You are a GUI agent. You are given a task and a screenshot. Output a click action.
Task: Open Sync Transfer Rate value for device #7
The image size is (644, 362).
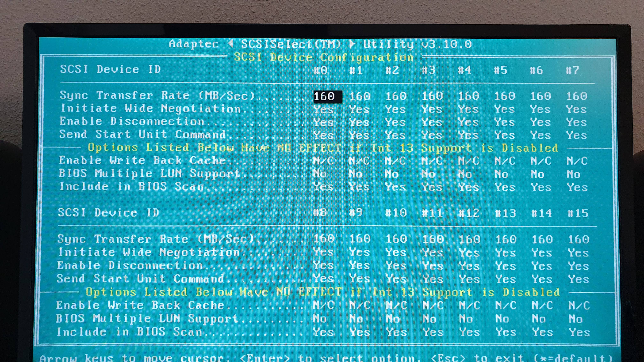pos(576,96)
